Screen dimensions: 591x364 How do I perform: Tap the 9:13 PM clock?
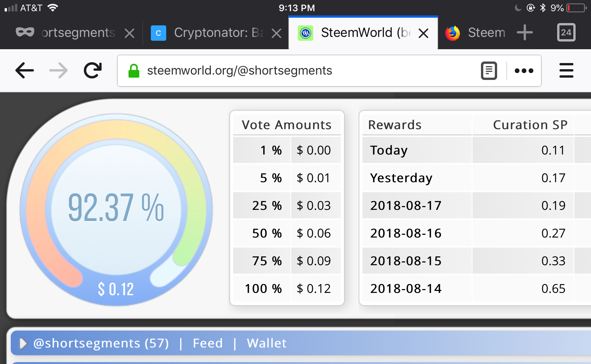297,8
